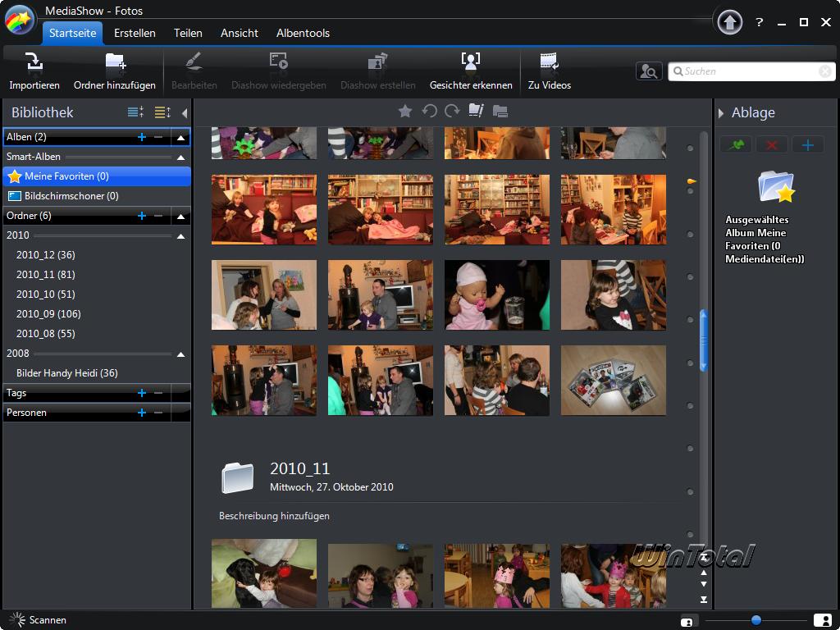Open the Erstellen tab
The width and height of the screenshot is (840, 630).
pos(135,33)
